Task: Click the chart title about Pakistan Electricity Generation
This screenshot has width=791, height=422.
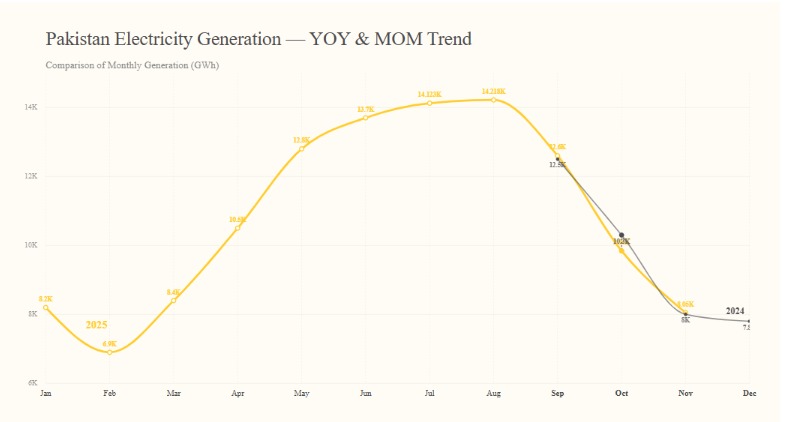Action: 258,39
